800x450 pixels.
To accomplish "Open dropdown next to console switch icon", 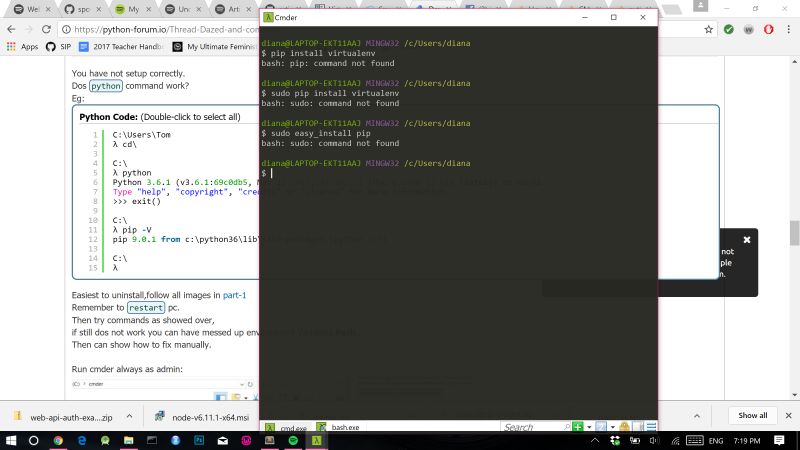I will tap(612, 427).
